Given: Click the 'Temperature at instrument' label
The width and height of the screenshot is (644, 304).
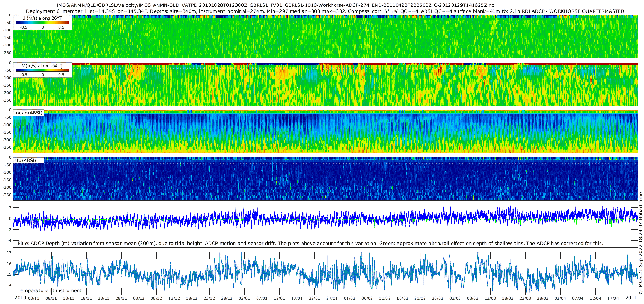Looking at the screenshot, I should (x=49, y=291).
